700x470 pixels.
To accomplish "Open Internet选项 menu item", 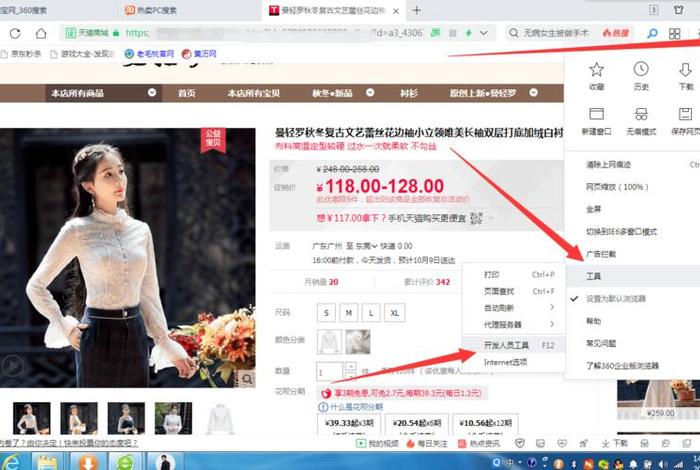I will point(514,362).
